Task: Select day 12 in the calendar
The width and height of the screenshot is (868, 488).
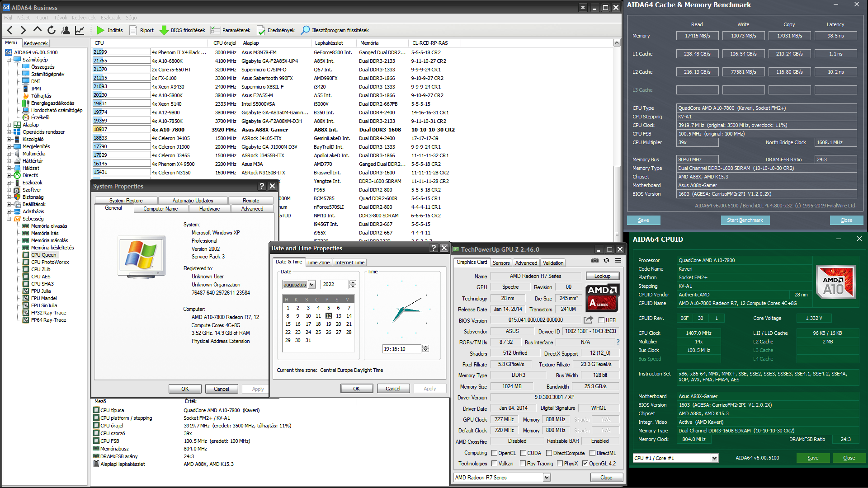Action: [x=328, y=316]
